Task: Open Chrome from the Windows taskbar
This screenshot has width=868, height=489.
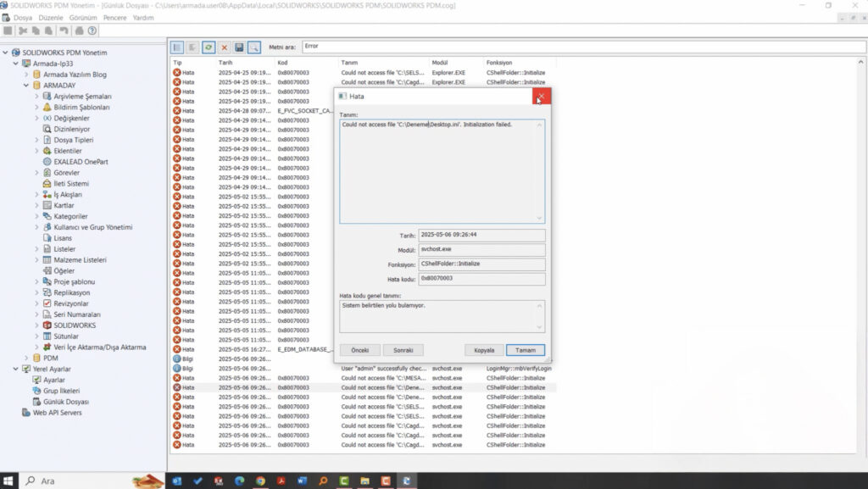Action: tap(260, 481)
